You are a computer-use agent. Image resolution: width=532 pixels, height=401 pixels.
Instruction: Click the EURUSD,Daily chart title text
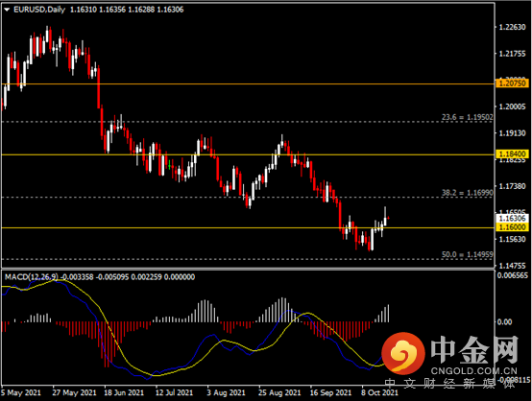pos(39,10)
